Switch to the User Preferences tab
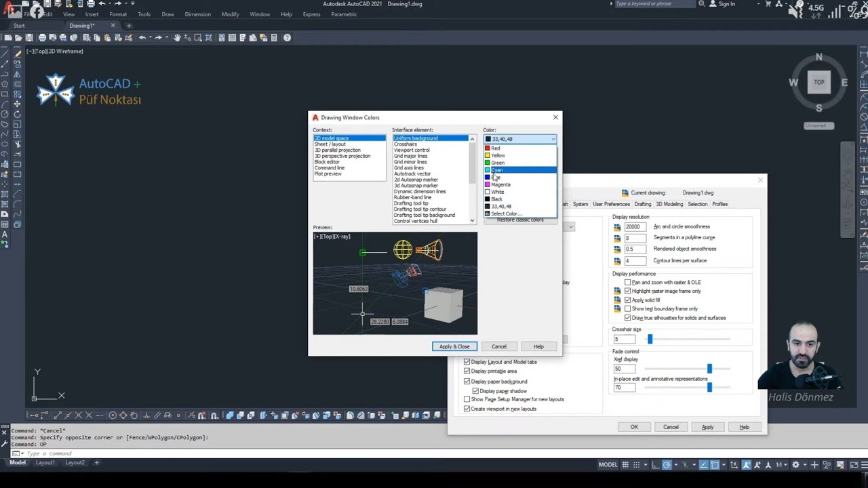Screen dimensions: 868x488 [x=611, y=204]
